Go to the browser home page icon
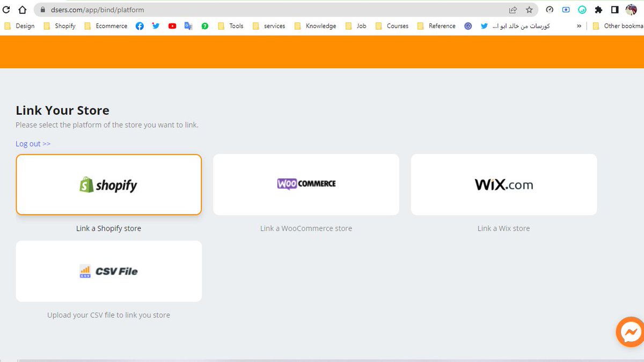 pos(22,10)
